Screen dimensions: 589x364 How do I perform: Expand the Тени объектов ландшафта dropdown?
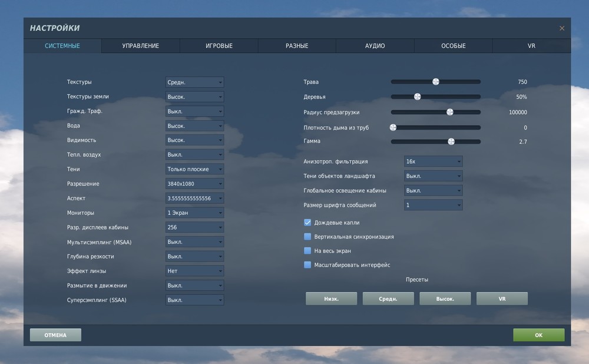(x=433, y=176)
